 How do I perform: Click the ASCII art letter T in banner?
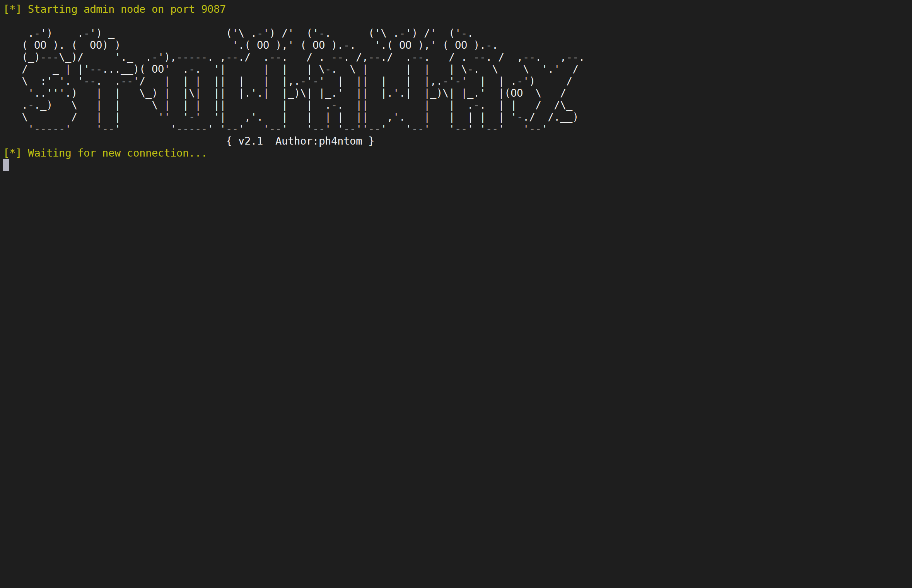coord(109,93)
